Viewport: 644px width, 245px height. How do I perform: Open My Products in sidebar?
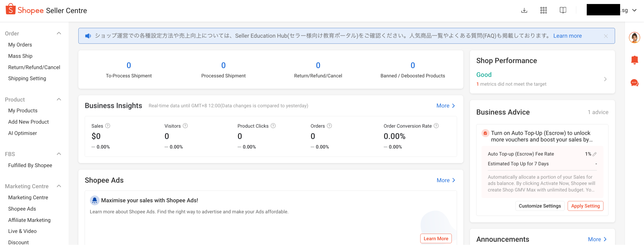click(x=23, y=111)
